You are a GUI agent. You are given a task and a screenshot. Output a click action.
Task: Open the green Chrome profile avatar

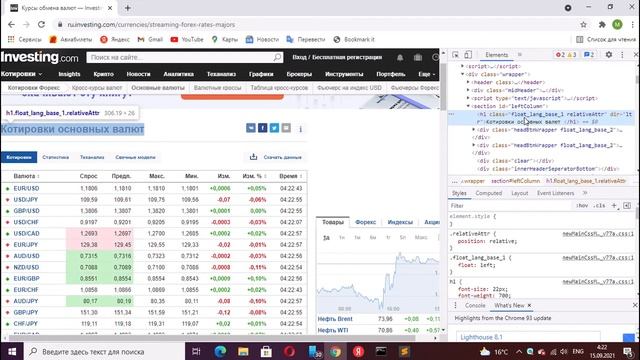click(618, 24)
